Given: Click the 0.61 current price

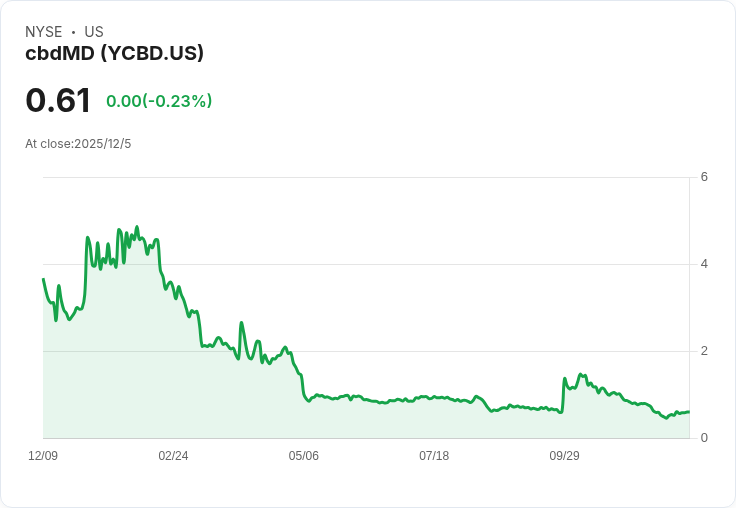Looking at the screenshot, I should click(x=58, y=101).
